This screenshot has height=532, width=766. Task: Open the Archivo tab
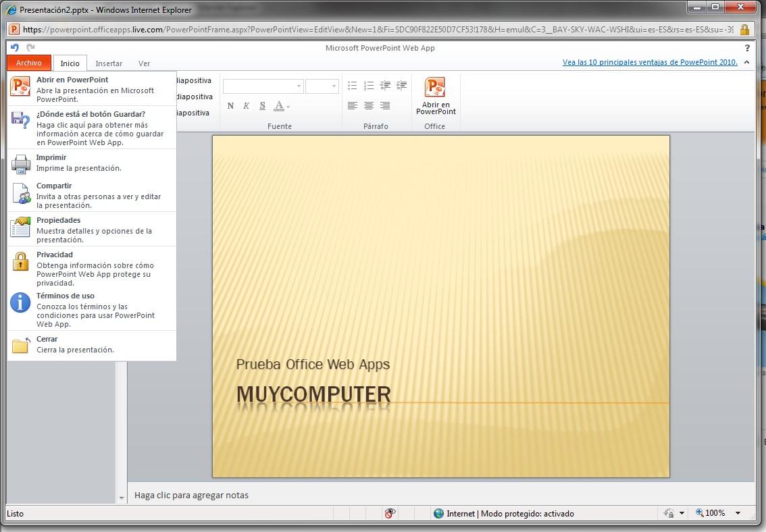(29, 63)
